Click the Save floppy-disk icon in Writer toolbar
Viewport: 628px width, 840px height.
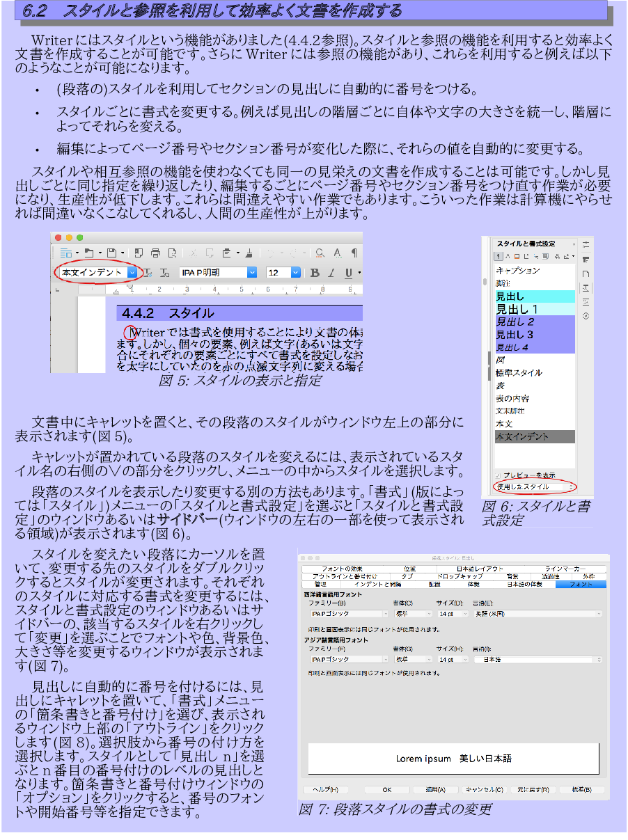click(111, 253)
